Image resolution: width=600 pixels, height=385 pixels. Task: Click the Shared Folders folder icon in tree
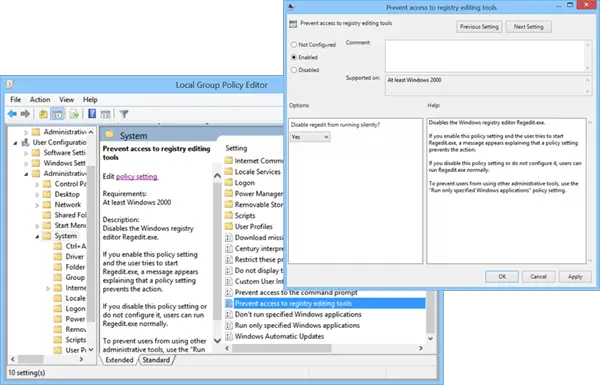click(47, 215)
